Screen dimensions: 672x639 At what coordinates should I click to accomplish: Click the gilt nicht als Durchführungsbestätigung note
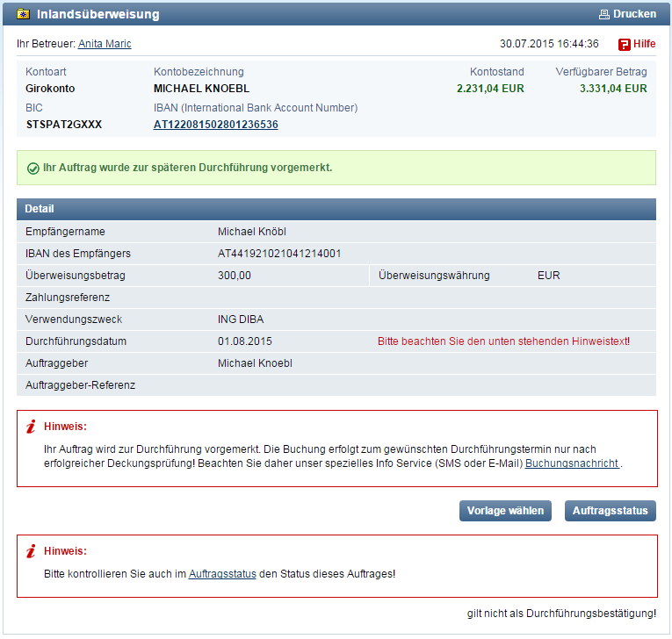[561, 614]
